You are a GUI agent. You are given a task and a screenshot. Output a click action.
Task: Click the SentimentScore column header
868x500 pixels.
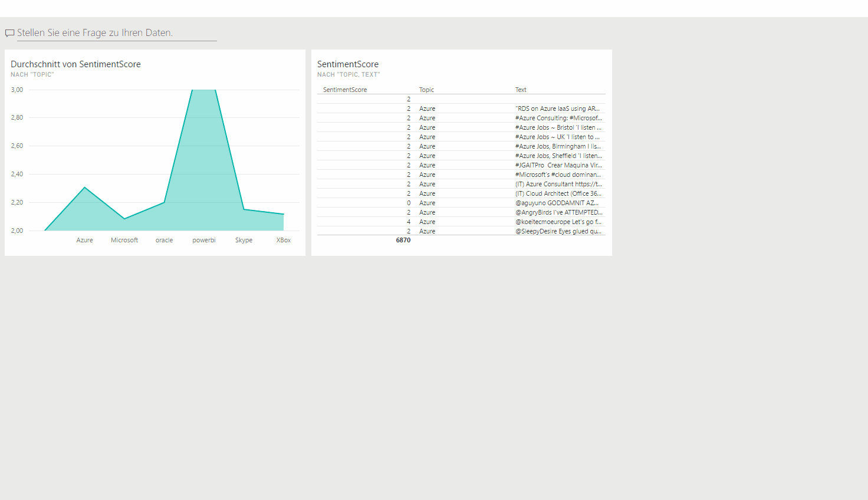(345, 90)
